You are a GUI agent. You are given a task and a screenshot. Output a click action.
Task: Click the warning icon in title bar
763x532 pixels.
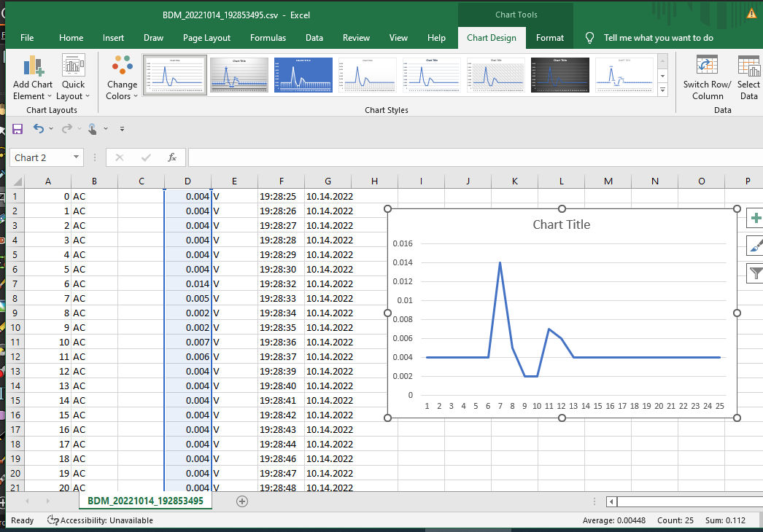[752, 14]
